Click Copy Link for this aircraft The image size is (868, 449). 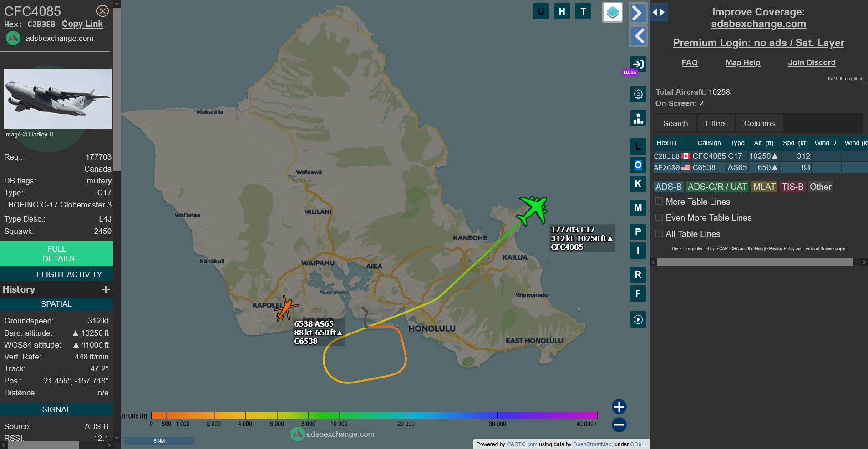(82, 24)
